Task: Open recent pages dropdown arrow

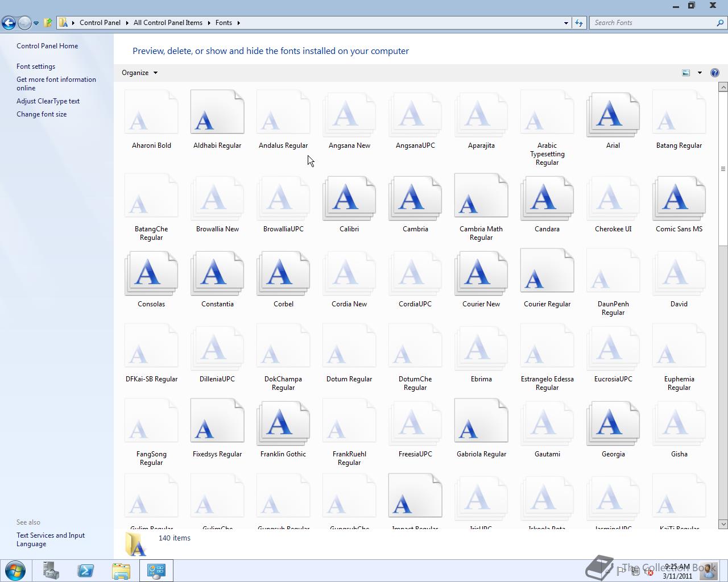Action: click(36, 23)
